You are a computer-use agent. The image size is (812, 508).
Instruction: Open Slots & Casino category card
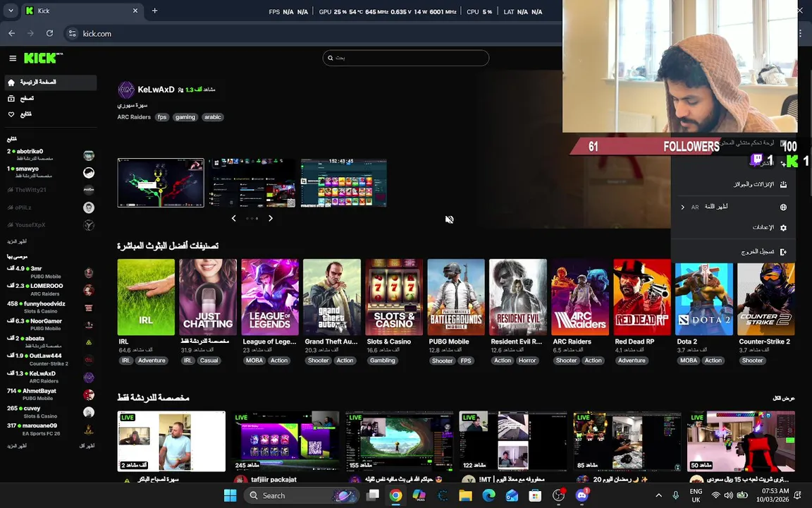click(394, 297)
